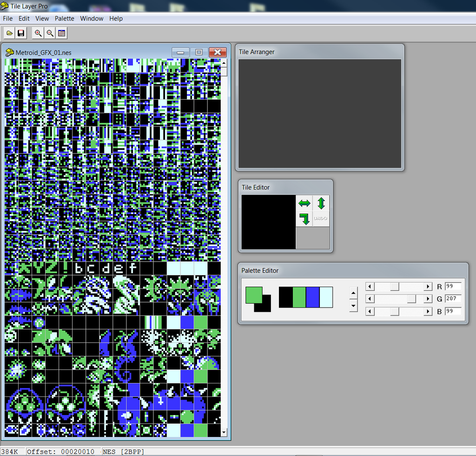The height and width of the screenshot is (456, 476).
Task: Click the Save floppy disk icon
Action: pyautogui.click(x=21, y=33)
